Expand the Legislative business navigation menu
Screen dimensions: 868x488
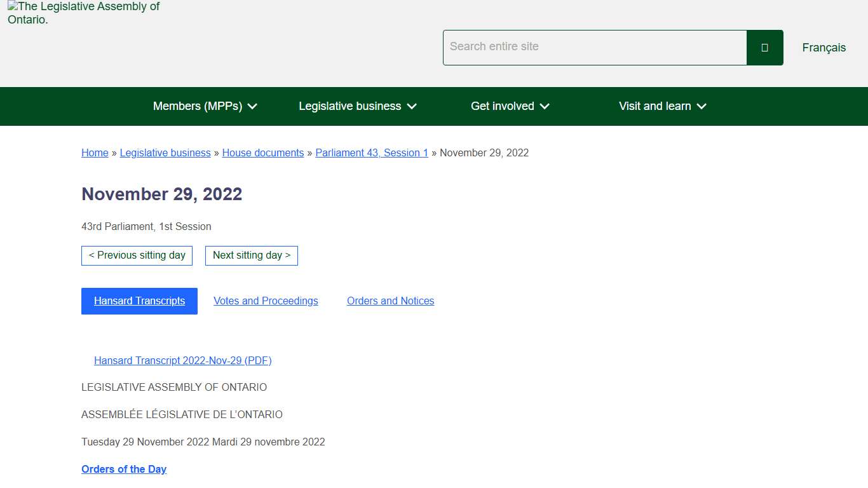coord(357,106)
